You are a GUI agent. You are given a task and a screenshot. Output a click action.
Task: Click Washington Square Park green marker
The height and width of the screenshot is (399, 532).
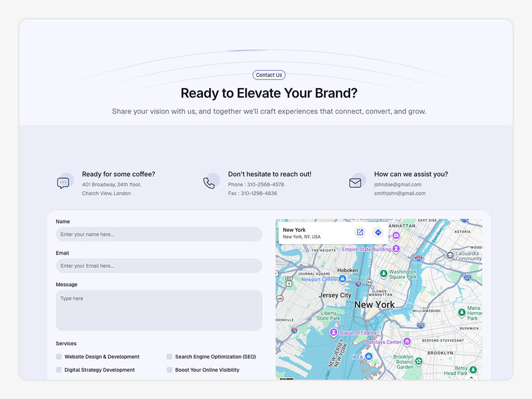[384, 273]
